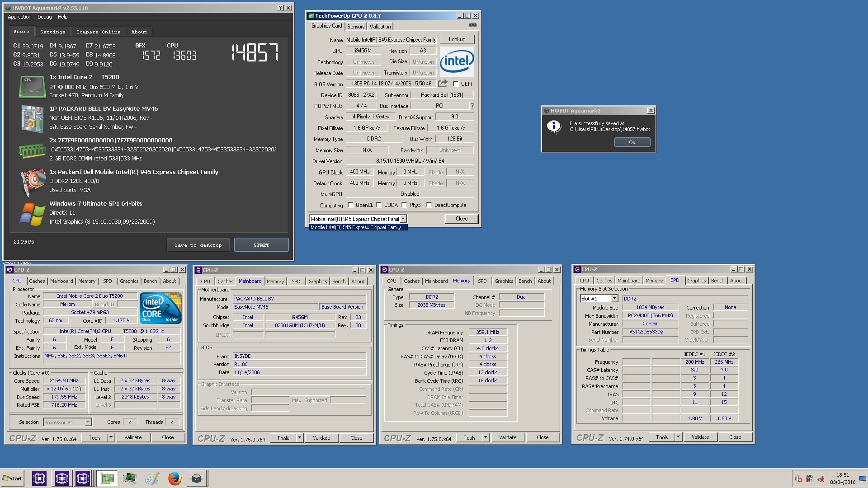Toggle the DirectCompute checkbox
The width and height of the screenshot is (868, 488).
point(429,205)
